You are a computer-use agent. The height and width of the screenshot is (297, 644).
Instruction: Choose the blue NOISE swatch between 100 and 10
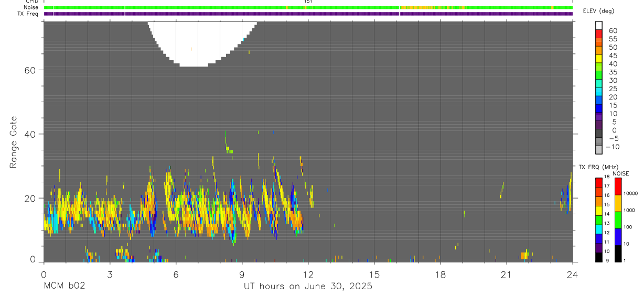618,237
